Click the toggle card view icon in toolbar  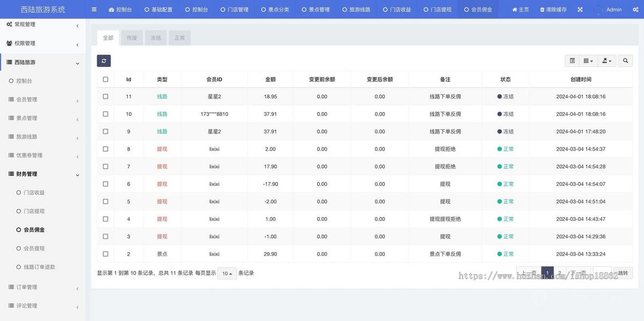(x=572, y=61)
